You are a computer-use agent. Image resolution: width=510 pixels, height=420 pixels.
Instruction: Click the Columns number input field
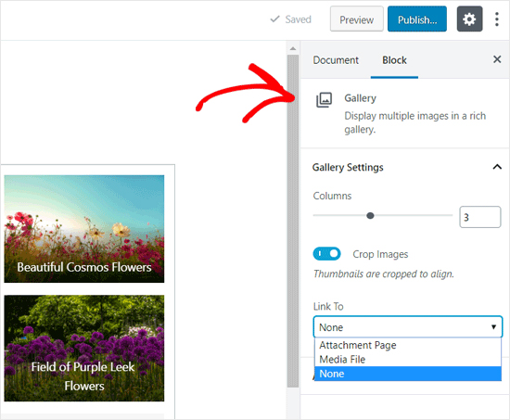point(479,217)
